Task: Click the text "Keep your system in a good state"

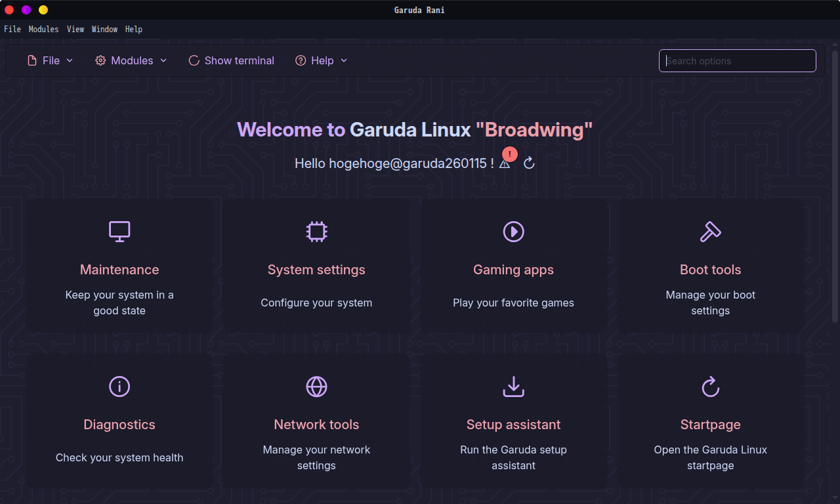Action: (x=119, y=303)
